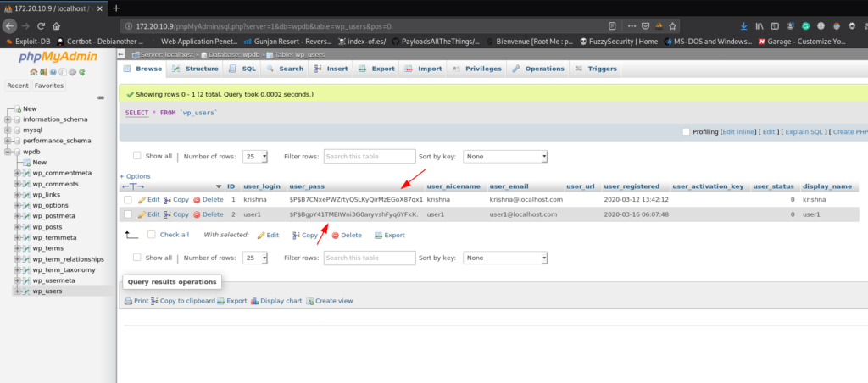This screenshot has height=383, width=868.
Task: Tick the lower Show all checkbox
Action: [136, 258]
